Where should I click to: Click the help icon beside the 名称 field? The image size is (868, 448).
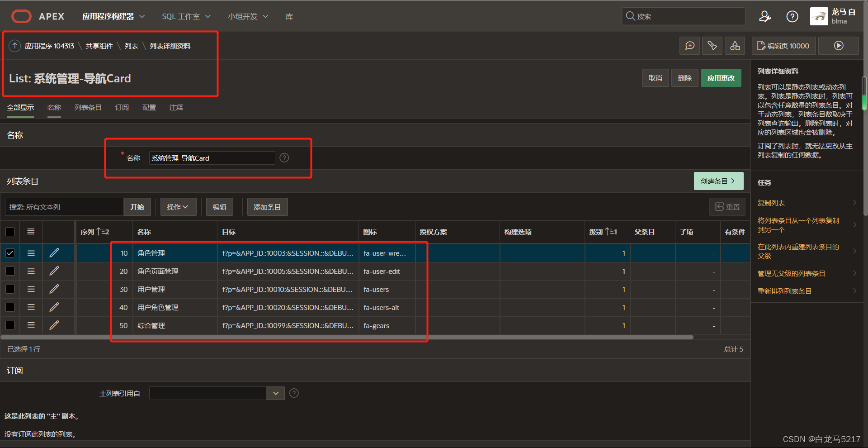coord(284,158)
